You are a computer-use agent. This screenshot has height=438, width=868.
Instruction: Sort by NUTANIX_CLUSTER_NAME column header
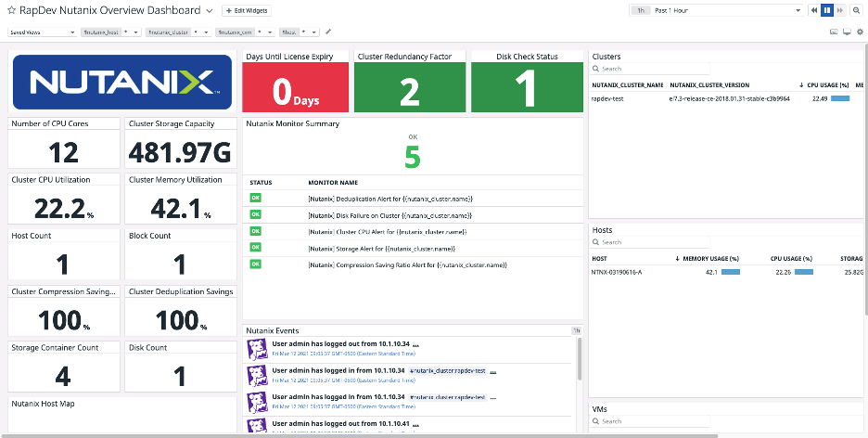click(628, 85)
